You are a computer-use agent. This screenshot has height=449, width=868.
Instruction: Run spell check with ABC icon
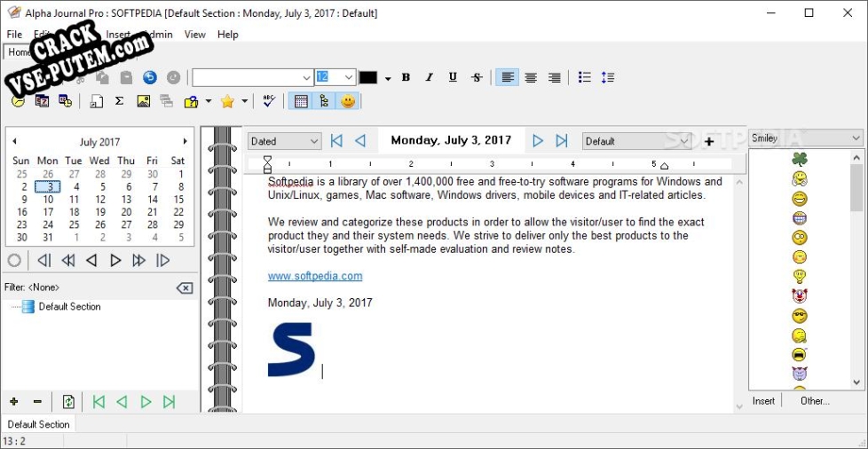point(269,101)
